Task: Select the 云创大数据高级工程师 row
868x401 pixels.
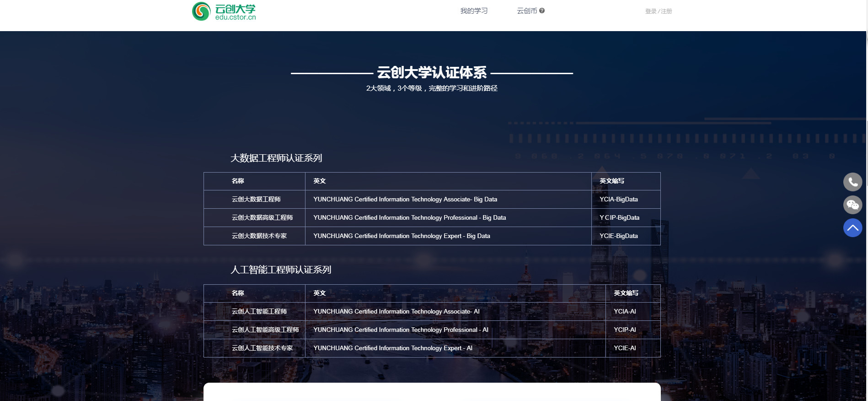Action: [262, 217]
